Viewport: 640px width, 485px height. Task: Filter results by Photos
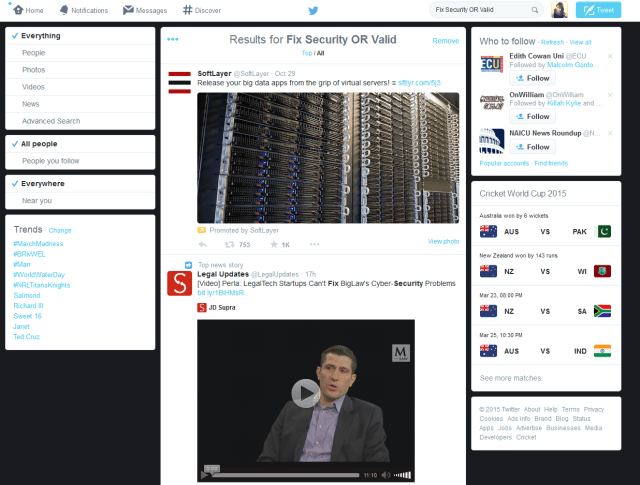(x=80, y=70)
